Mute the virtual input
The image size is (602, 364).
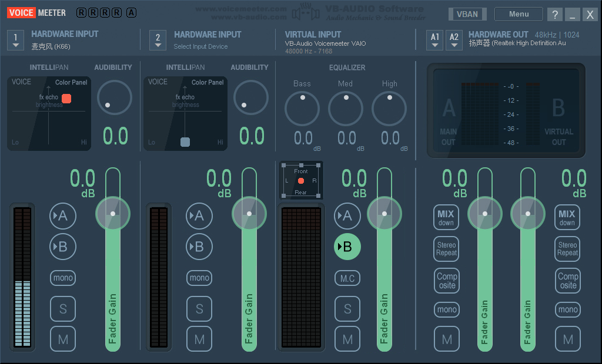[x=347, y=339]
